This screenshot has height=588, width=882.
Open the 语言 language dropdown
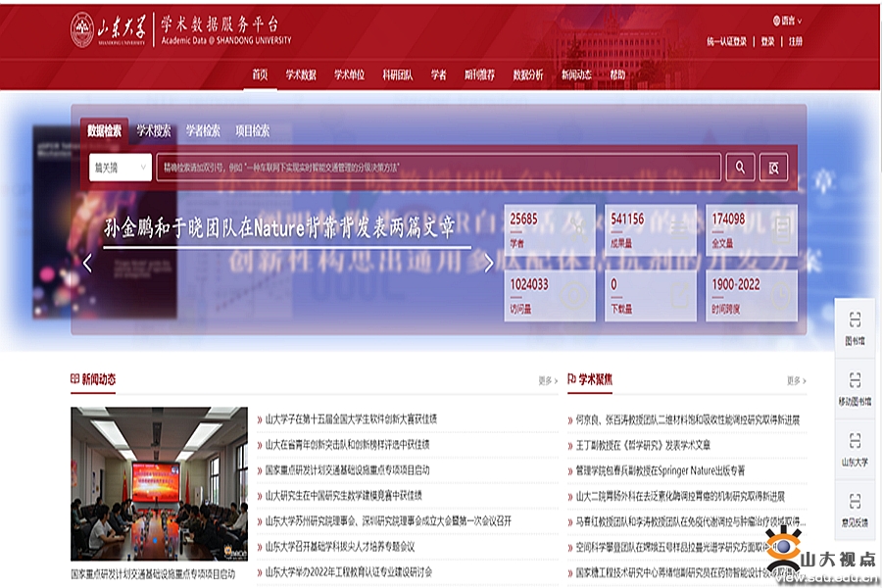click(787, 21)
